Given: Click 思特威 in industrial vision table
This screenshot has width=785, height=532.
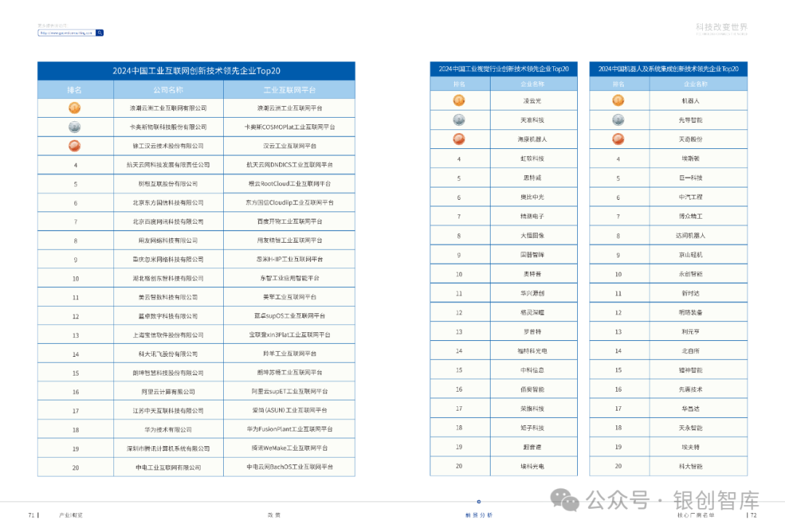Looking at the screenshot, I should [532, 177].
